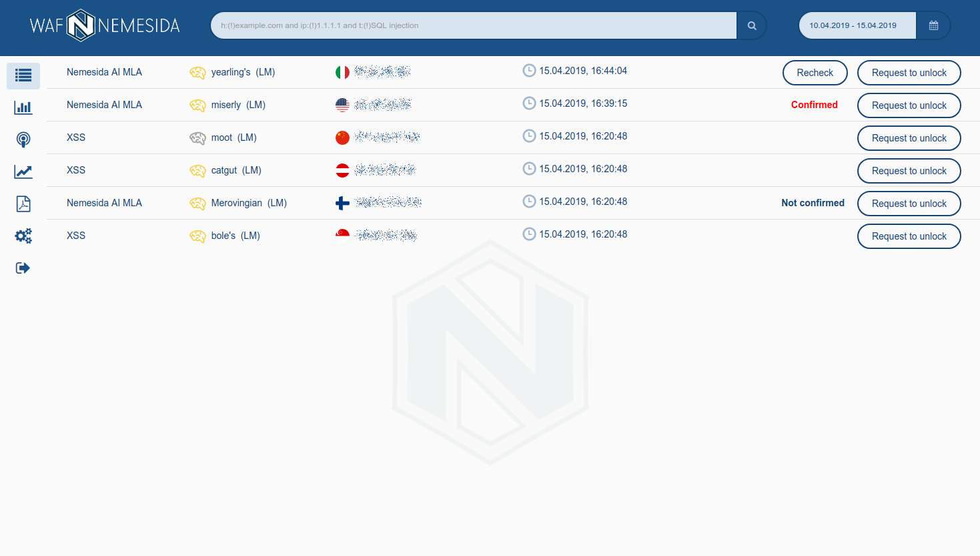Click the USA flag in miserly row
Viewport: 980px width, 556px height.
tap(342, 105)
